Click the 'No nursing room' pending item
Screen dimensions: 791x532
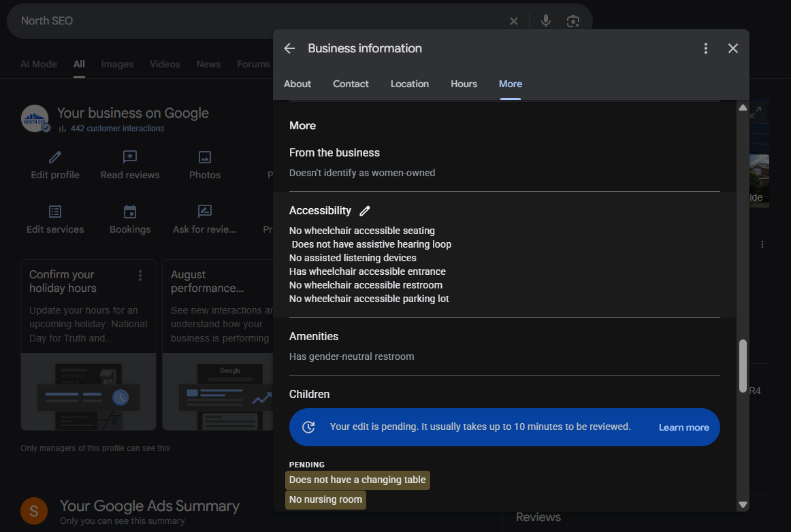(325, 500)
